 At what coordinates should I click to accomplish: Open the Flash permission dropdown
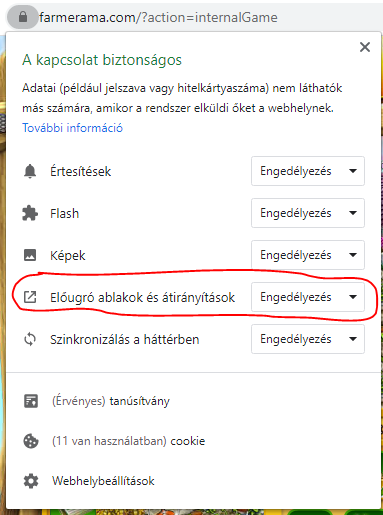point(308,213)
